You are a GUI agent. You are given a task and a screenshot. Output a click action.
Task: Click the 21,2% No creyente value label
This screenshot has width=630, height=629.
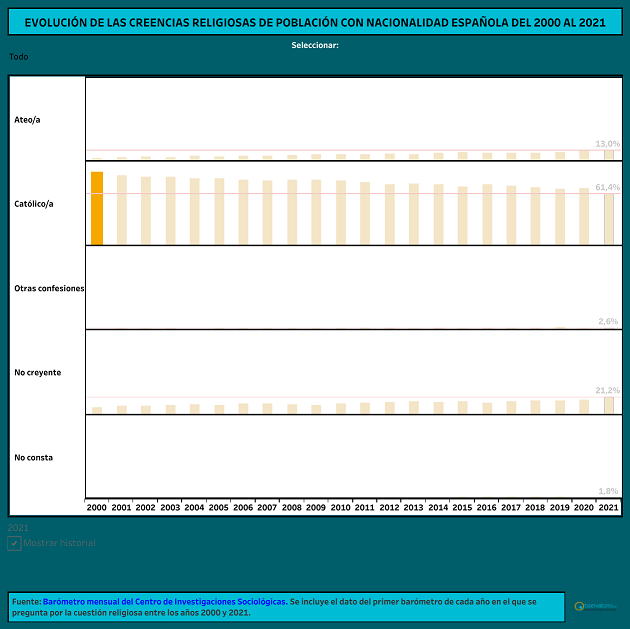click(x=607, y=390)
